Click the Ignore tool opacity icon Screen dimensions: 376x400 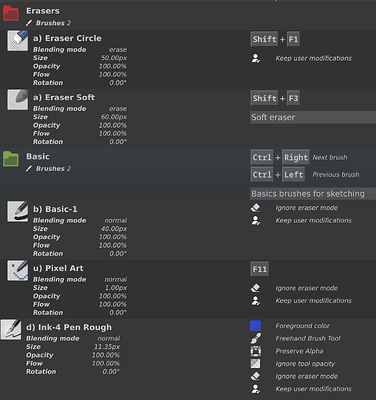pyautogui.click(x=256, y=364)
